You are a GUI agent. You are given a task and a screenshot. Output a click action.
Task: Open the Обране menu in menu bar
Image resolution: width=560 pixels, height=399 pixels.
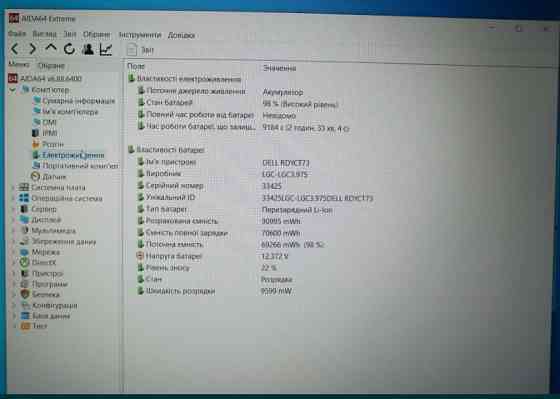coord(96,35)
